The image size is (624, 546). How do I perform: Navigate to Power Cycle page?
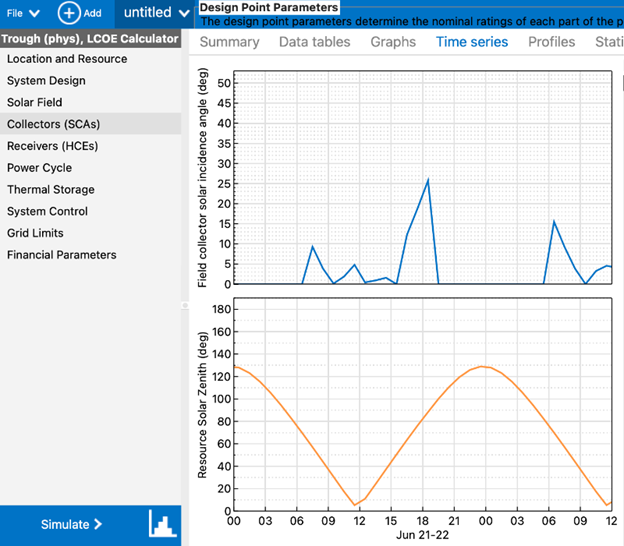click(39, 168)
